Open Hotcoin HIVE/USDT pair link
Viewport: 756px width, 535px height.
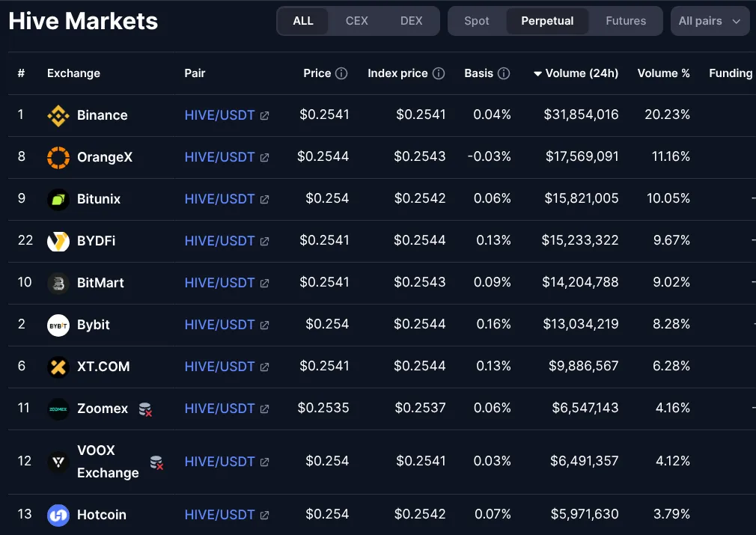coord(219,516)
